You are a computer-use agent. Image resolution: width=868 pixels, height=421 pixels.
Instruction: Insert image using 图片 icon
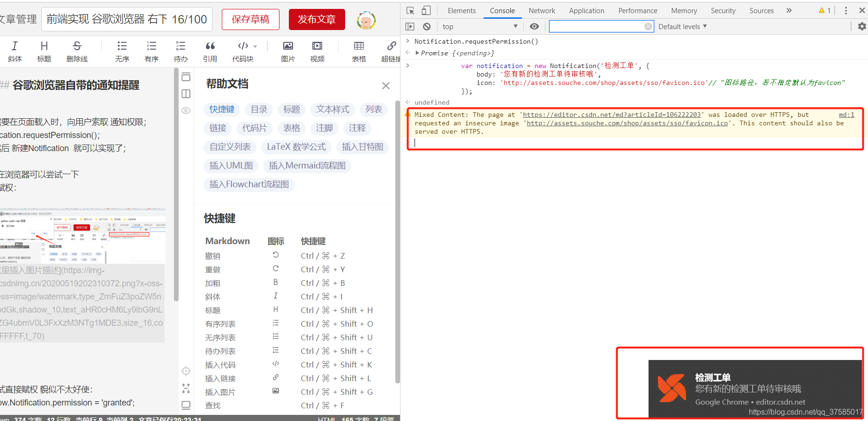click(288, 51)
